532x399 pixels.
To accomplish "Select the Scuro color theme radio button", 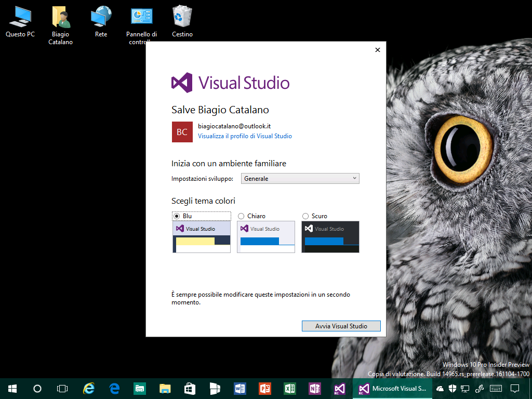I will pyautogui.click(x=305, y=216).
